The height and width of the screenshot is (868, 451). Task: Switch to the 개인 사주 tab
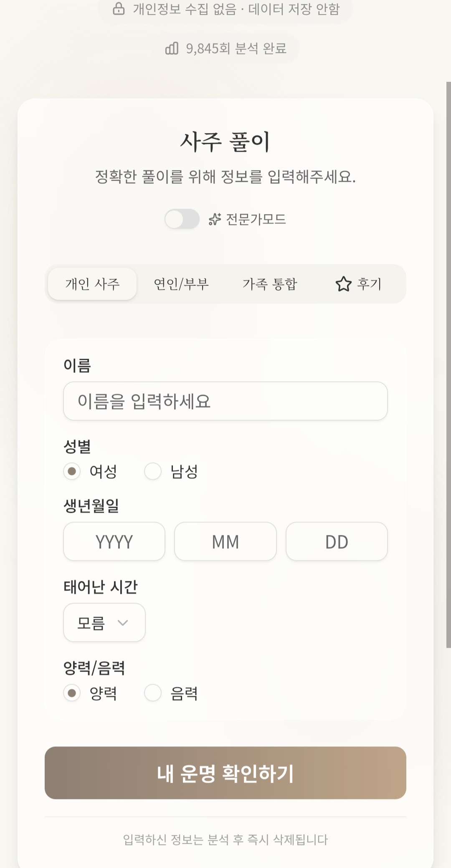(x=92, y=284)
